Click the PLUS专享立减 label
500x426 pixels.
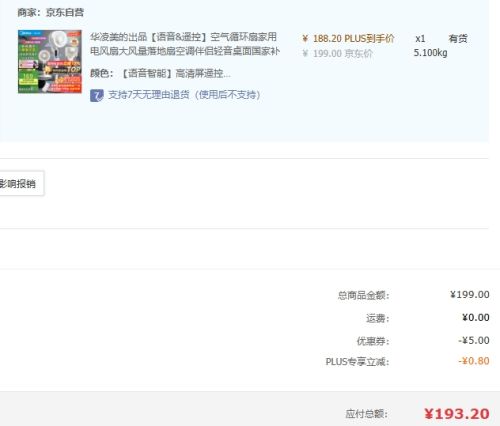357,362
